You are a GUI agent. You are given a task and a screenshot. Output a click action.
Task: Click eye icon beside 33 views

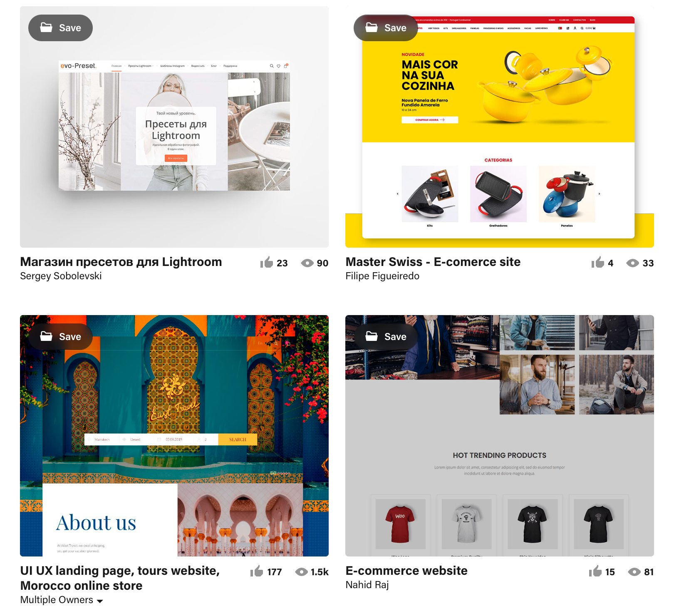coord(632,263)
